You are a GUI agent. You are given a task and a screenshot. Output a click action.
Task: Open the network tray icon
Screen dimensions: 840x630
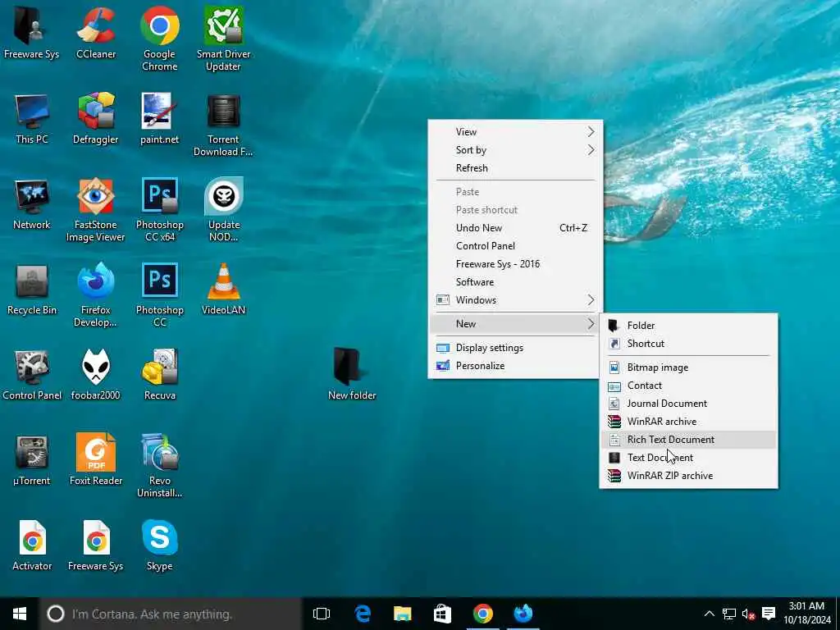729,614
